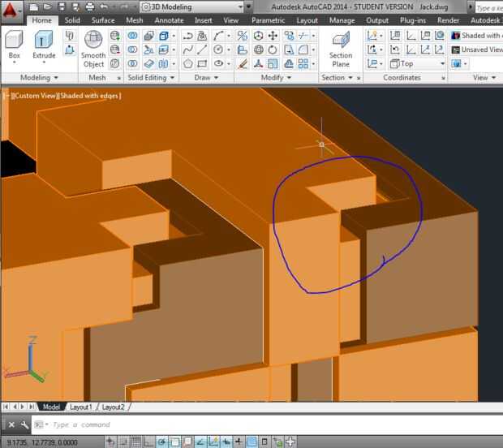Toggle Grid Display in status bar
Image resolution: width=503 pixels, height=448 pixels.
click(136, 442)
